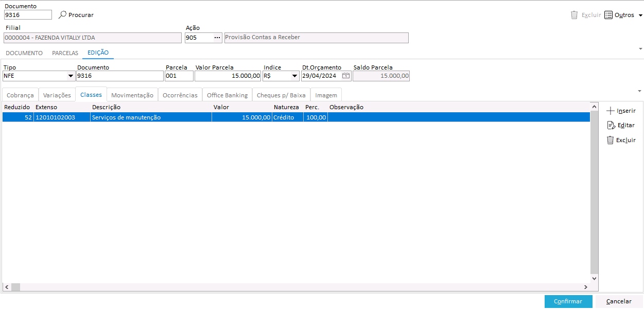The width and height of the screenshot is (644, 309).
Task: Click vertical scrollbar up arrow
Action: tap(595, 107)
